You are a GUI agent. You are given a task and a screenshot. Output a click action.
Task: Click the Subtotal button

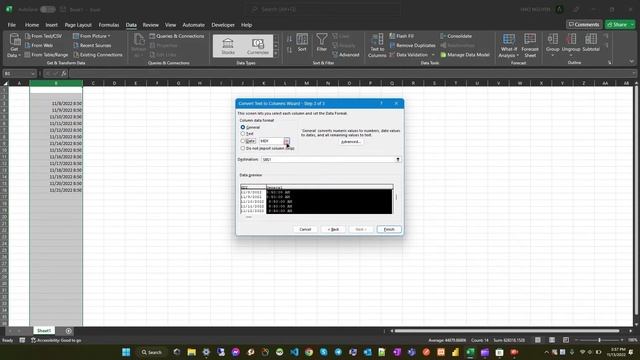pyautogui.click(x=591, y=43)
